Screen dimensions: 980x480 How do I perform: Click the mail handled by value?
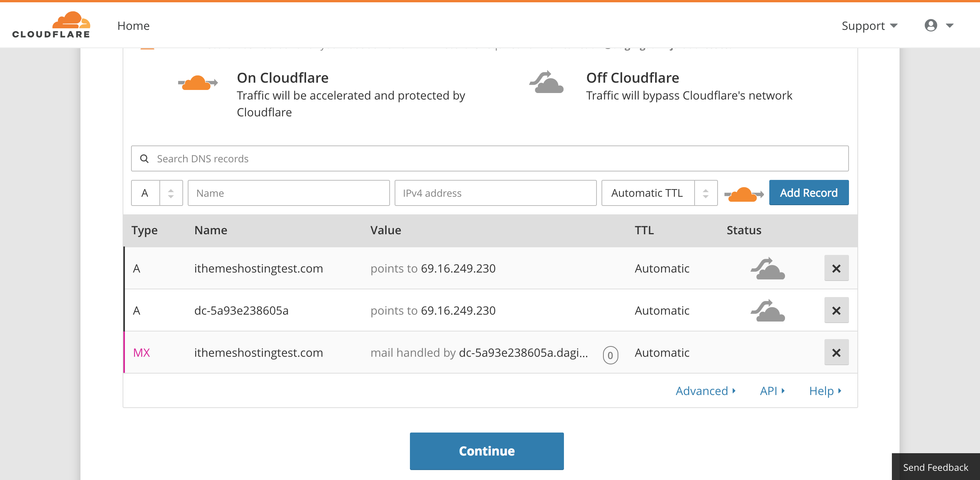pos(479,353)
